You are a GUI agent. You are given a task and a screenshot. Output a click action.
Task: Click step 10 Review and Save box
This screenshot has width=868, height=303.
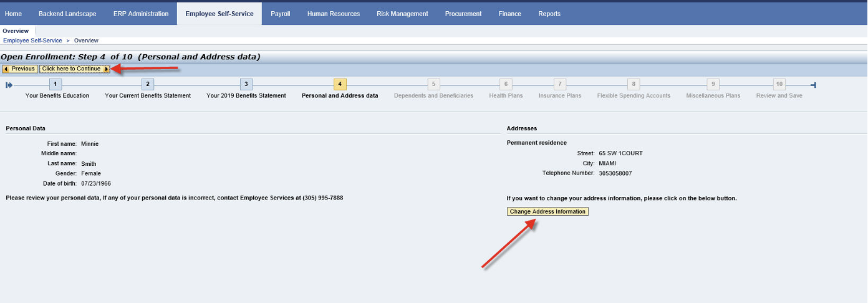779,84
